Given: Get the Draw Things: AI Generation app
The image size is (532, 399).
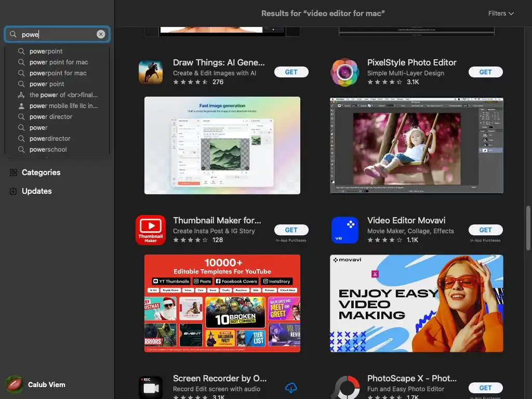Looking at the screenshot, I should pyautogui.click(x=291, y=72).
